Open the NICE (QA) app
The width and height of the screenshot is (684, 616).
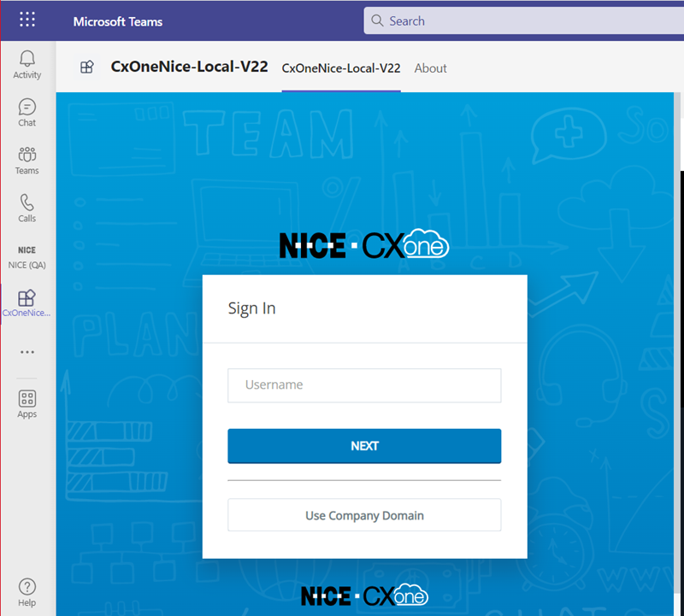(x=27, y=257)
